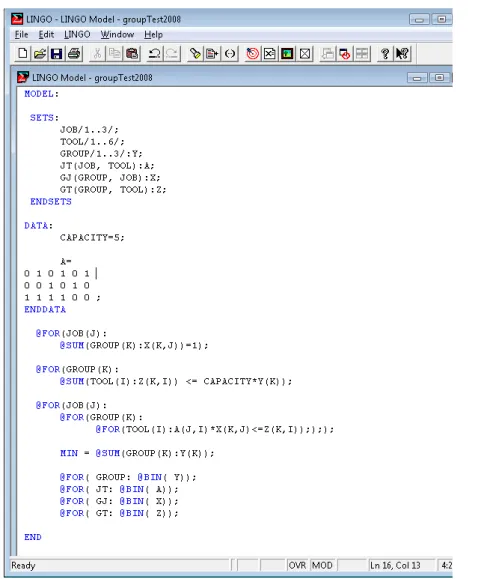The width and height of the screenshot is (481, 579).
Task: Minimize the groupTest2008 model window
Action: point(417,78)
